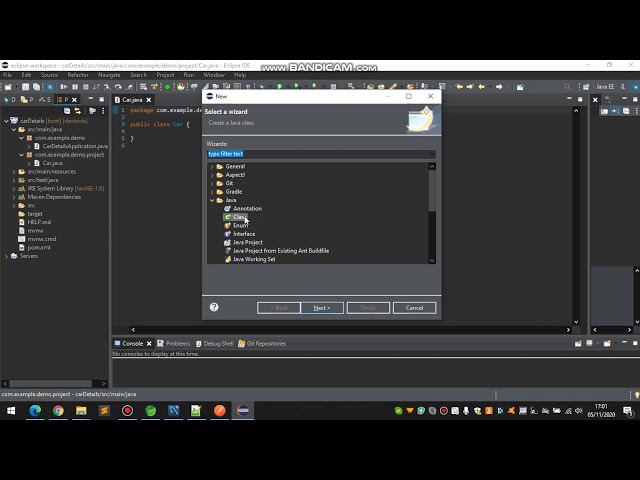Click Link with Editor in Package Explorer
The height and width of the screenshot is (480, 640).
(x=78, y=111)
